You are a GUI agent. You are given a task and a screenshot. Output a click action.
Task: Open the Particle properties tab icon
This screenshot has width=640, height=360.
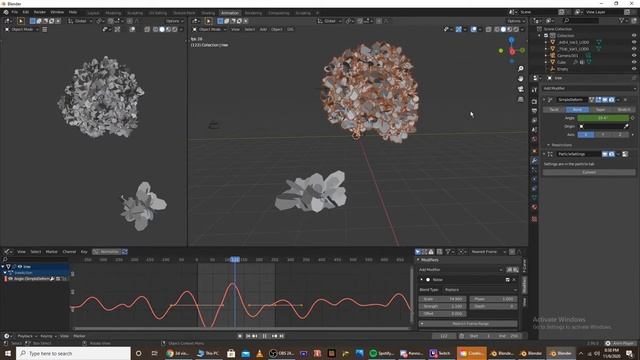[534, 170]
